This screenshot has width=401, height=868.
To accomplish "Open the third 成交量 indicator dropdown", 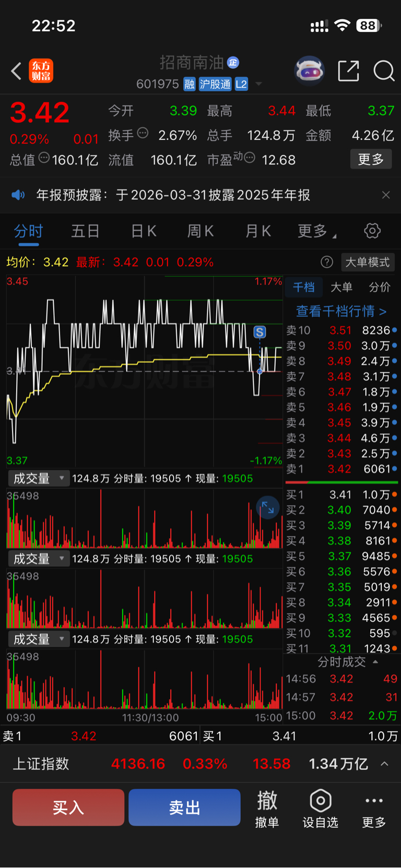I will 39,639.
